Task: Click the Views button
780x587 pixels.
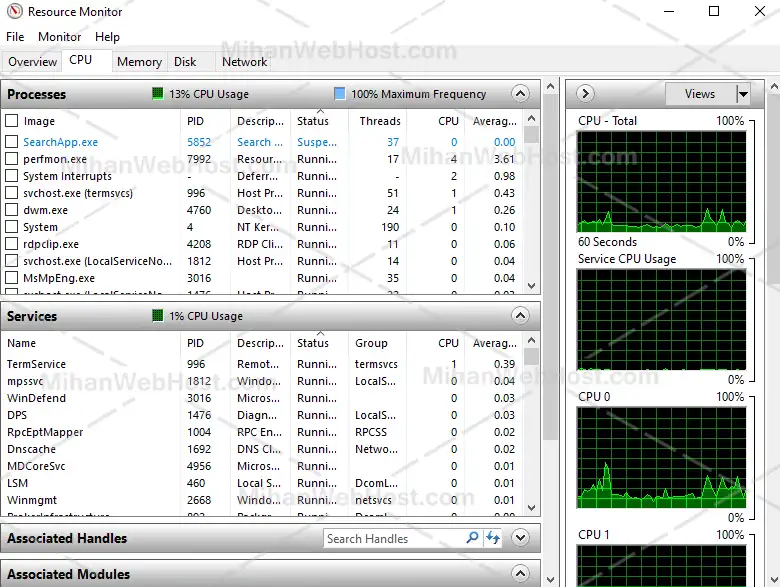Action: pyautogui.click(x=700, y=94)
